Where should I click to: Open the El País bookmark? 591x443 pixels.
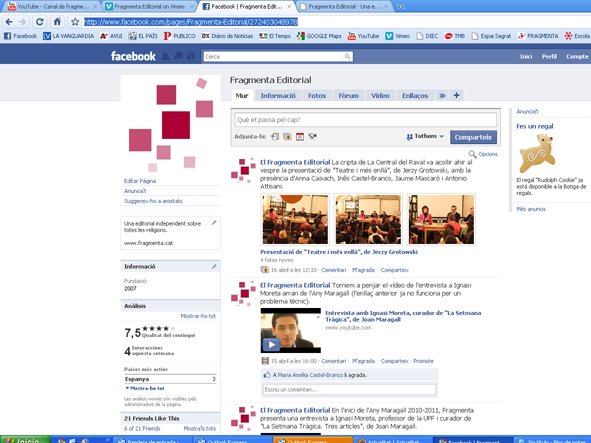click(143, 36)
